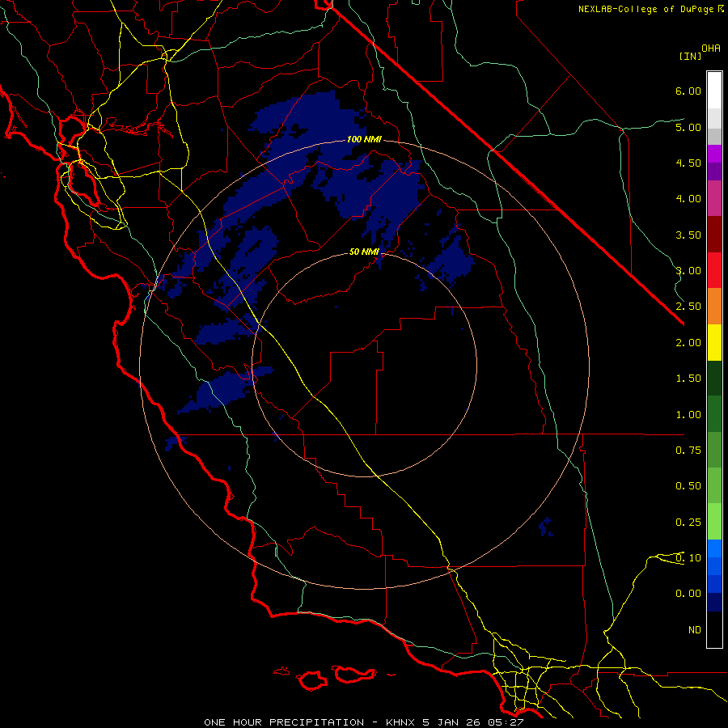728x728 pixels.
Task: Select the 0.25 legend value
Action: coord(688,523)
